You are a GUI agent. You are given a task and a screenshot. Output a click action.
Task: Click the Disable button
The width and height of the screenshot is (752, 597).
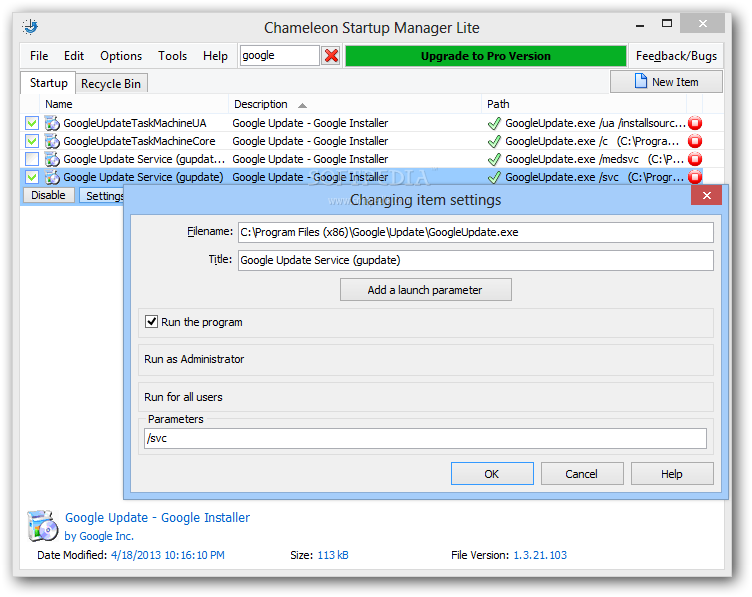pos(48,195)
